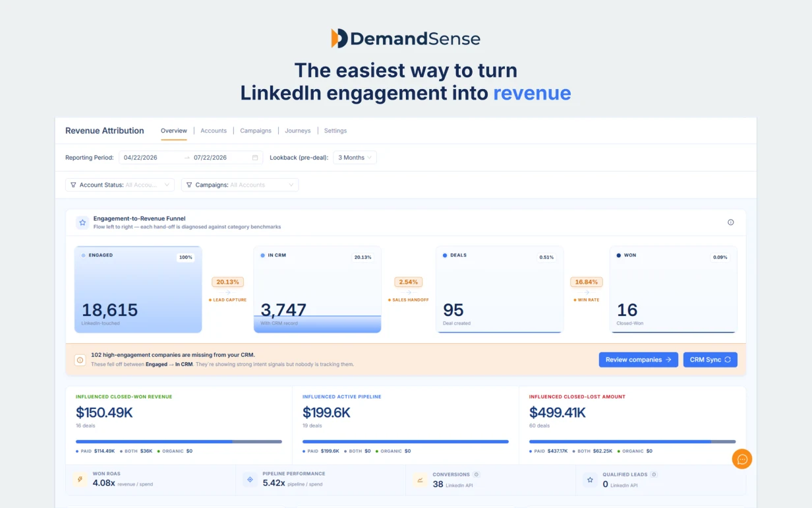Viewport: 812px width, 508px height.
Task: Click the Pipeline Performance target icon
Action: pyautogui.click(x=250, y=480)
